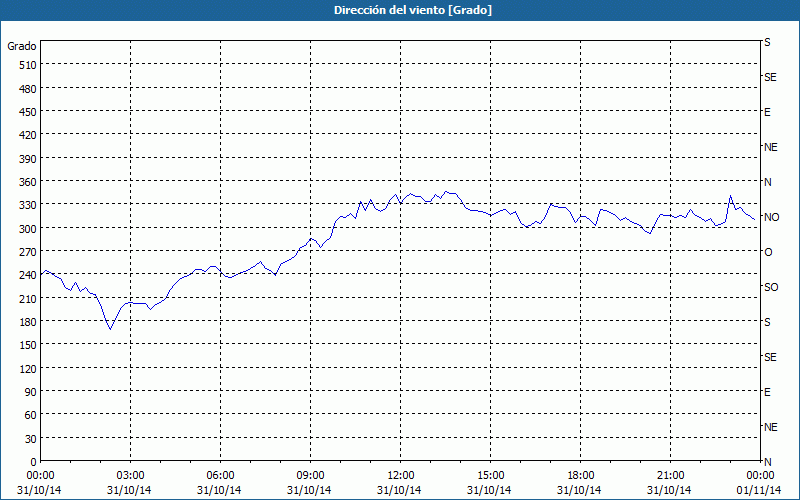Image resolution: width=800 pixels, height=500 pixels.
Task: Click the "S" compass label at the 180 gridline
Action: coord(767,322)
